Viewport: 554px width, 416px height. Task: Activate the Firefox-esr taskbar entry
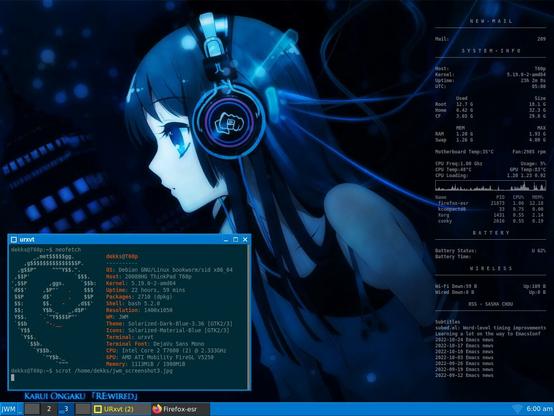[181, 409]
